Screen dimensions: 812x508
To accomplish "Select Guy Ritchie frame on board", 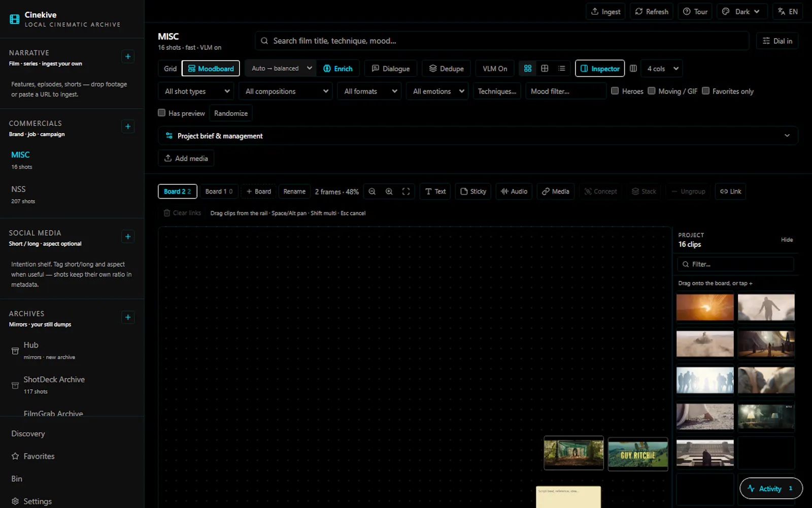I will [x=638, y=454].
